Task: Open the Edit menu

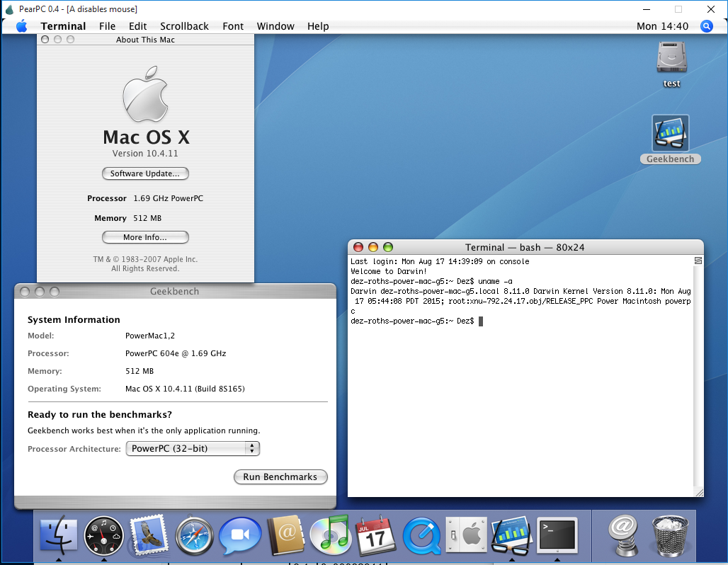Action: (137, 26)
